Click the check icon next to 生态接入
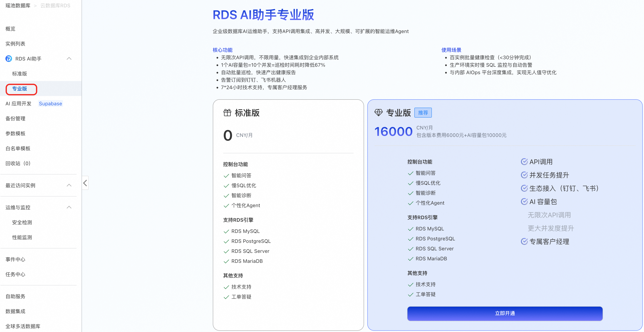This screenshot has width=644, height=332. tap(524, 188)
